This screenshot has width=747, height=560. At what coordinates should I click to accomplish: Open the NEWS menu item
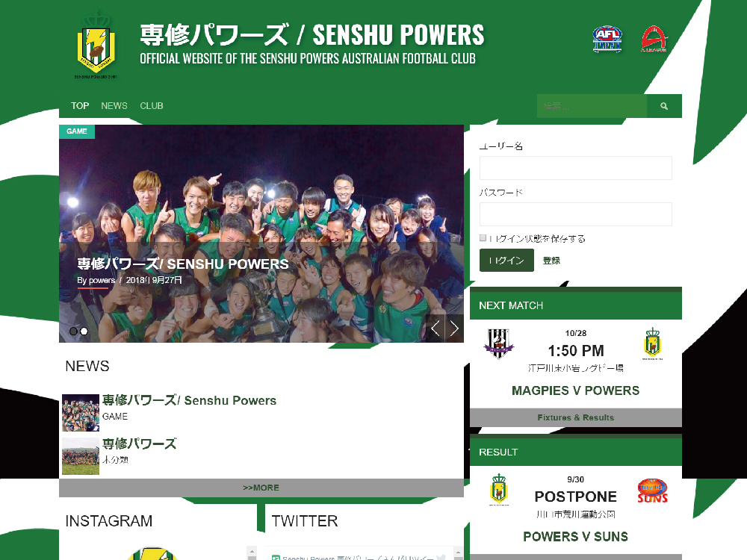point(114,106)
